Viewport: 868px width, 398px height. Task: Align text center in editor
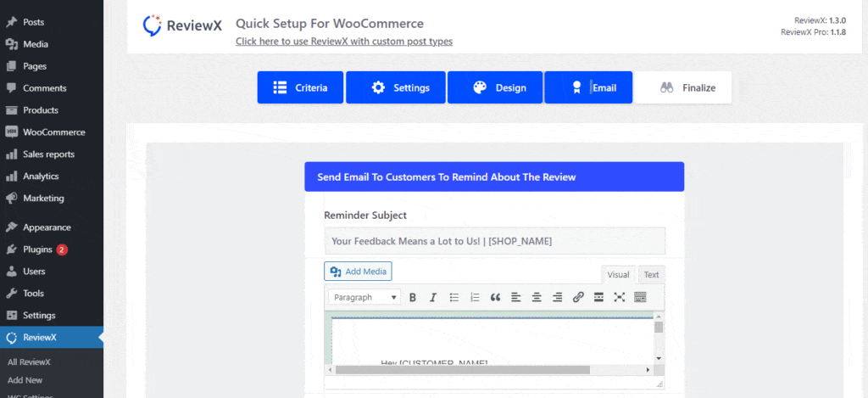click(x=537, y=298)
